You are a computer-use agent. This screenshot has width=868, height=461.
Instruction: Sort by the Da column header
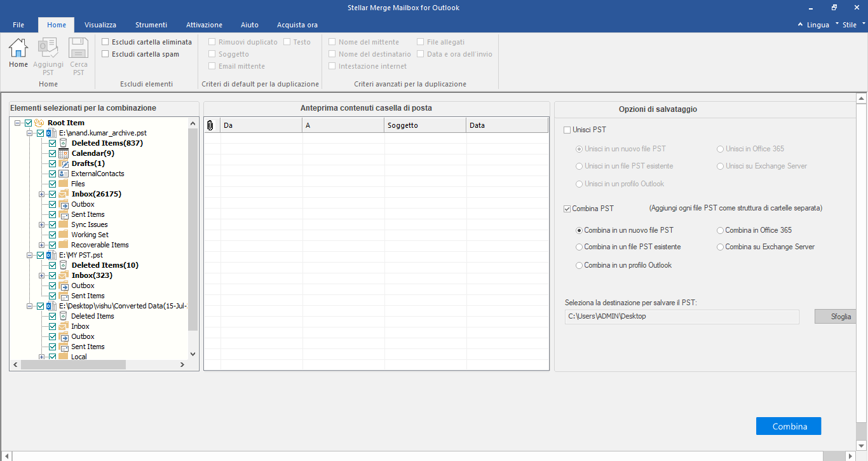261,125
